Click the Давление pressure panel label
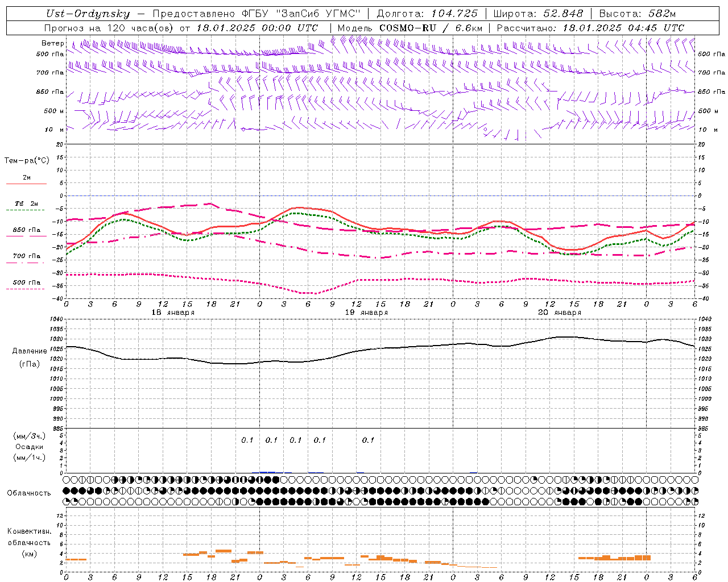The width and height of the screenshot is (728, 582). 30,351
